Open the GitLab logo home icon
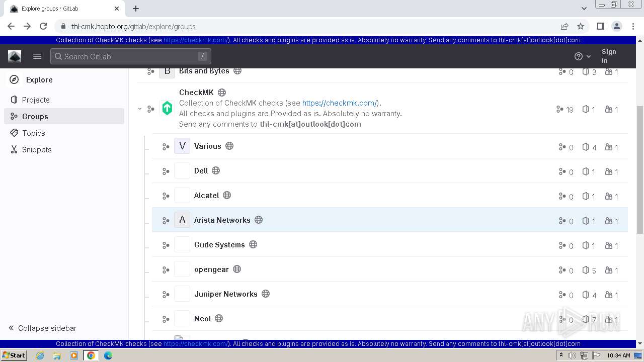 pyautogui.click(x=15, y=56)
